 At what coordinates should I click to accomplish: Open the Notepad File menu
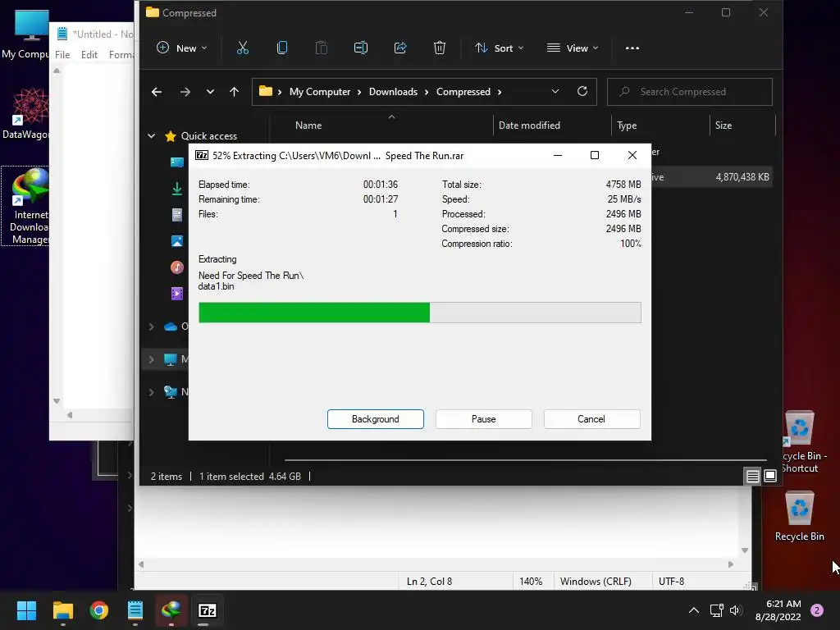(62, 55)
